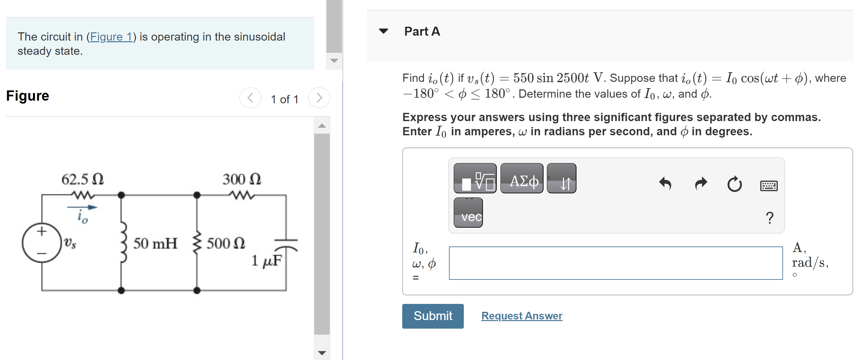Select the square root template icon
868x360 pixels.
pos(474,180)
